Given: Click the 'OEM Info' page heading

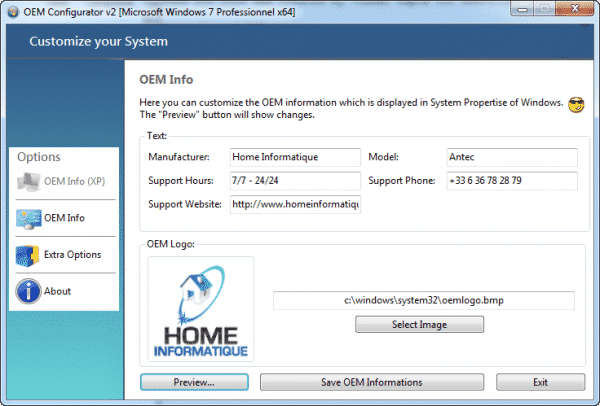Looking at the screenshot, I should coord(166,80).
